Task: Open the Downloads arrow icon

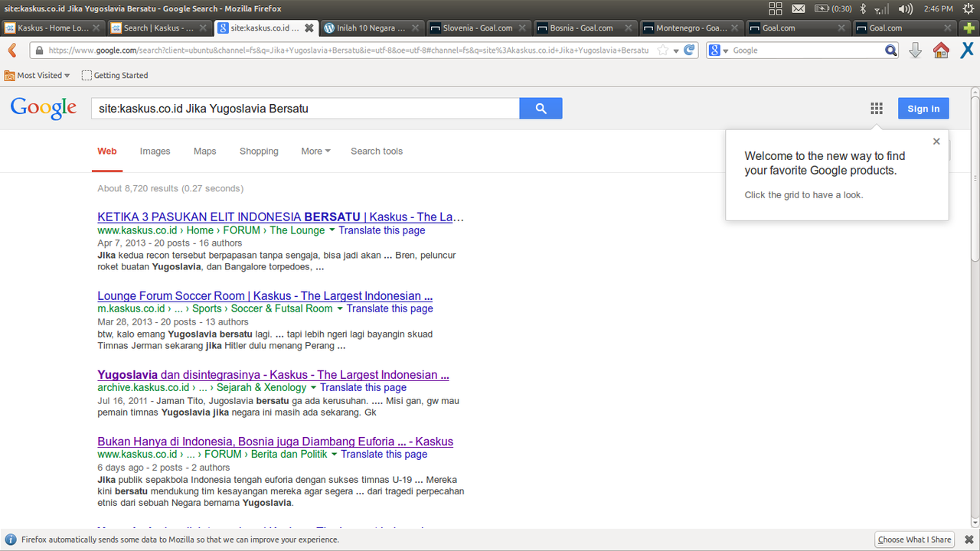Action: tap(915, 51)
